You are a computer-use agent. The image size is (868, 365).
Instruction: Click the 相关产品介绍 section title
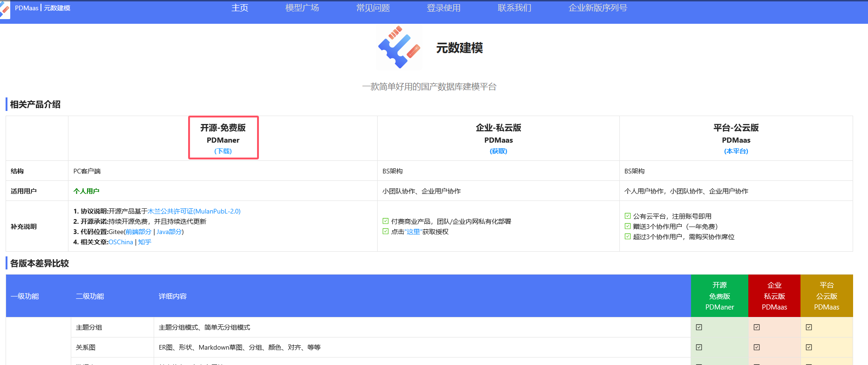tap(35, 104)
